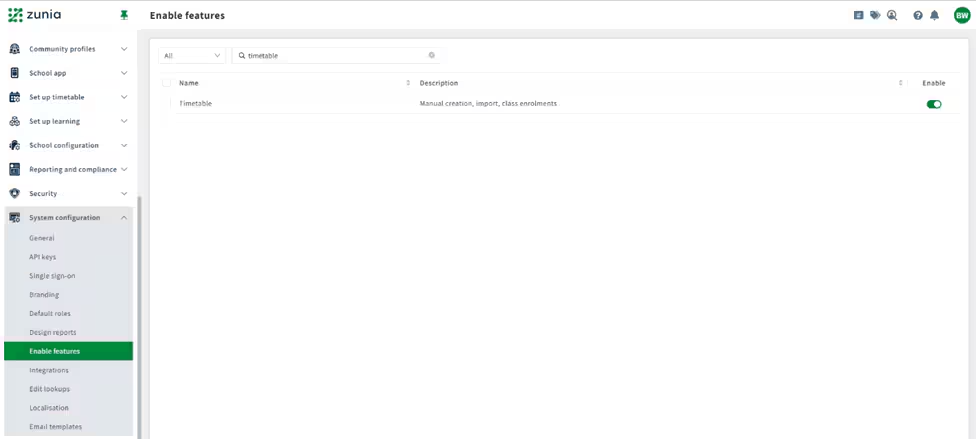The image size is (976, 439).
Task: Click the Zunia logo
Action: click(35, 15)
